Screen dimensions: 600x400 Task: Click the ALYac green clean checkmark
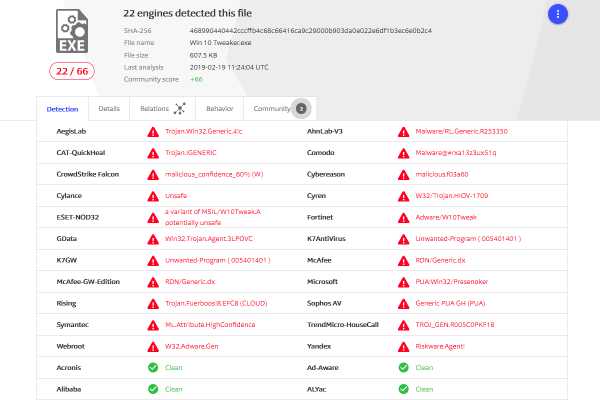click(x=403, y=389)
